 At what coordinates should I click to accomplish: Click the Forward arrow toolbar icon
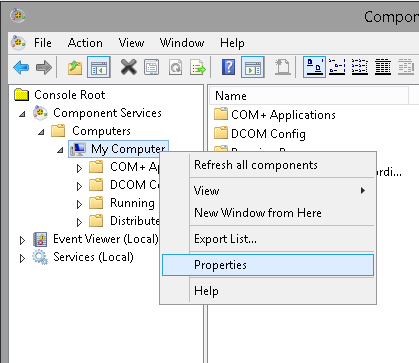(x=44, y=67)
